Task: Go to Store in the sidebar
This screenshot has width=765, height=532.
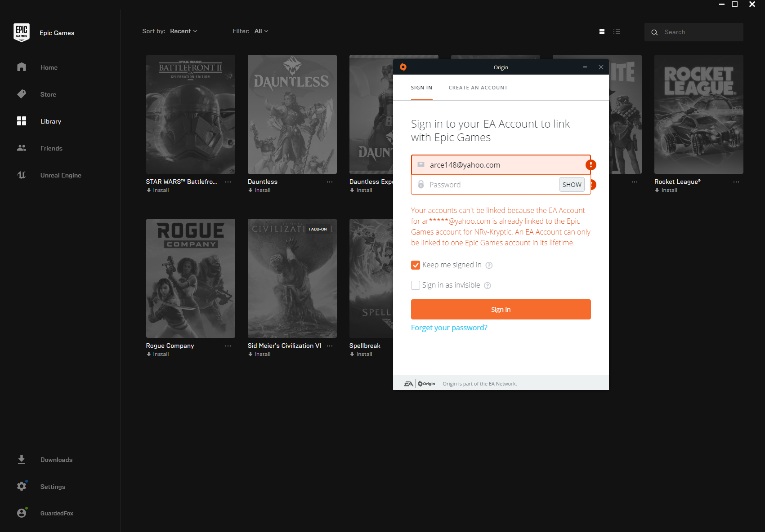Action: 48,94
